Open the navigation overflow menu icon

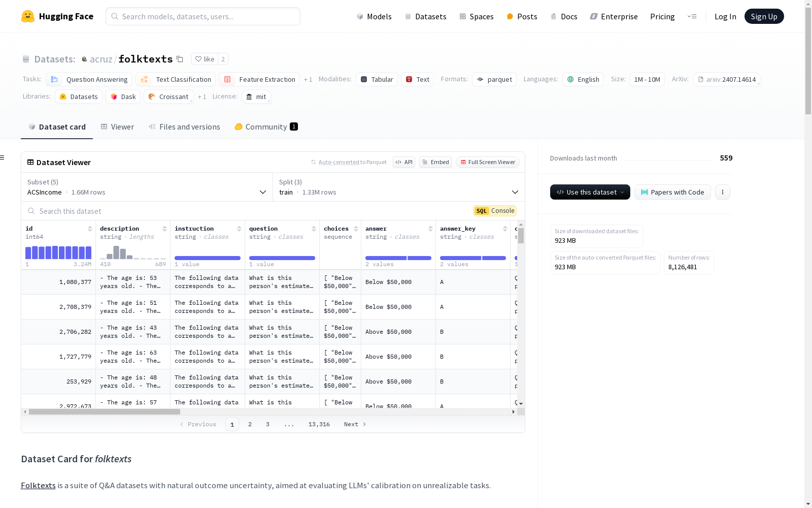click(x=692, y=16)
